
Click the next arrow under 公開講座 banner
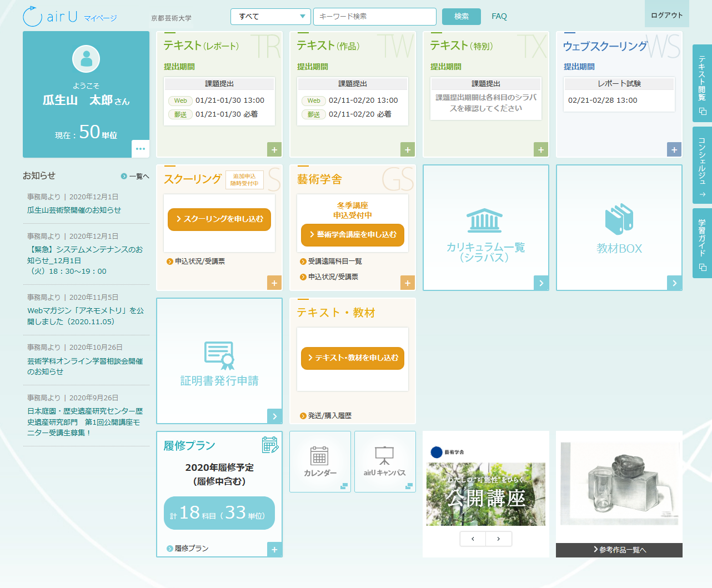point(499,539)
